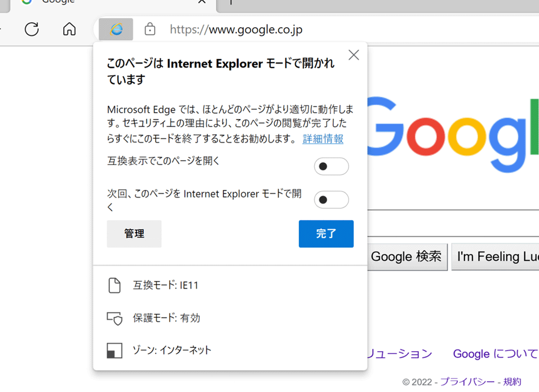The height and width of the screenshot is (392, 539).
Task: Close the IE mode popup with X
Action: pyautogui.click(x=354, y=55)
